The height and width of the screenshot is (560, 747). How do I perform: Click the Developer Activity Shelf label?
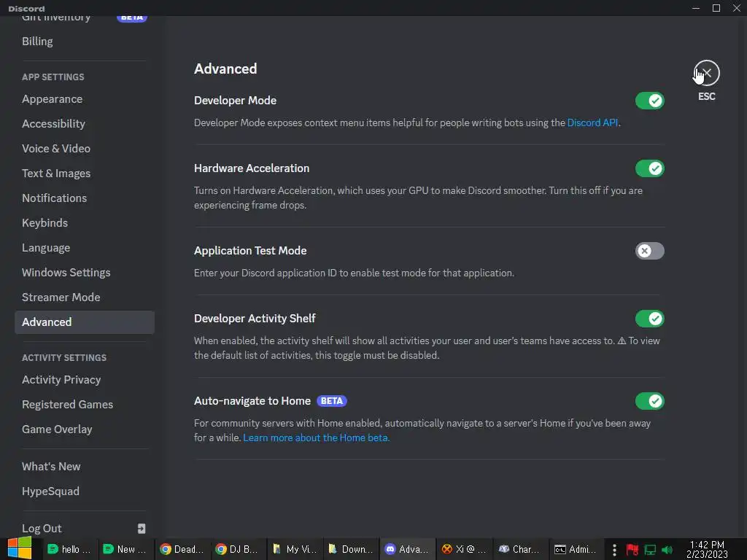(x=255, y=319)
